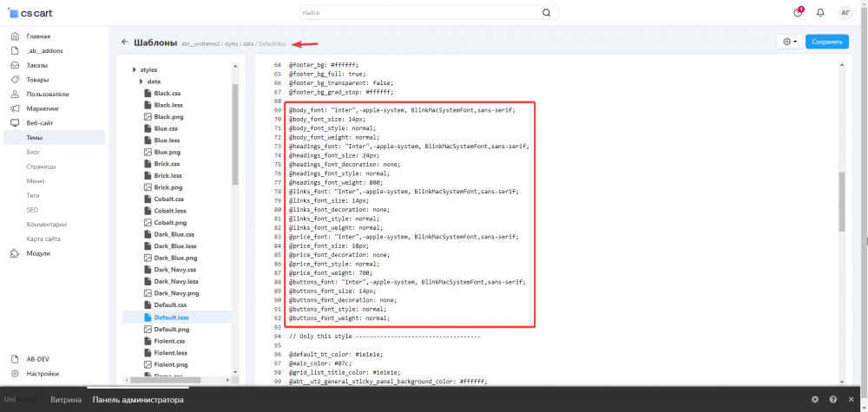Click the search magnifier icon

546,13
